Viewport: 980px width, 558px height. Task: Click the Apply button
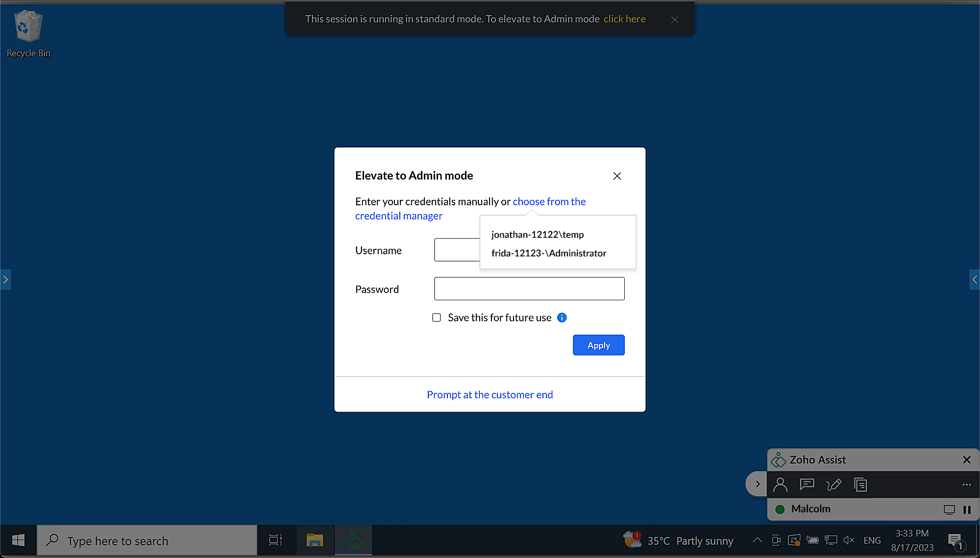click(598, 345)
